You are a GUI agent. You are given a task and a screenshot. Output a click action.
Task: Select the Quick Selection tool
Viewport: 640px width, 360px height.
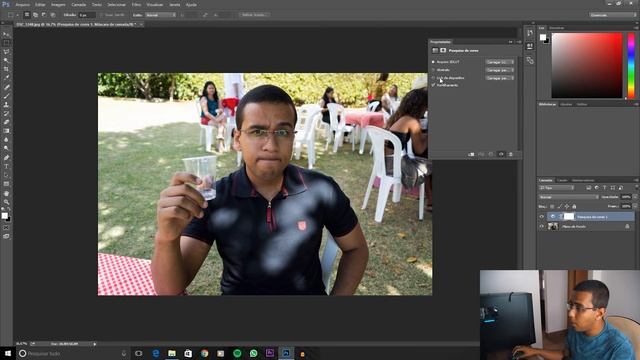click(x=6, y=60)
